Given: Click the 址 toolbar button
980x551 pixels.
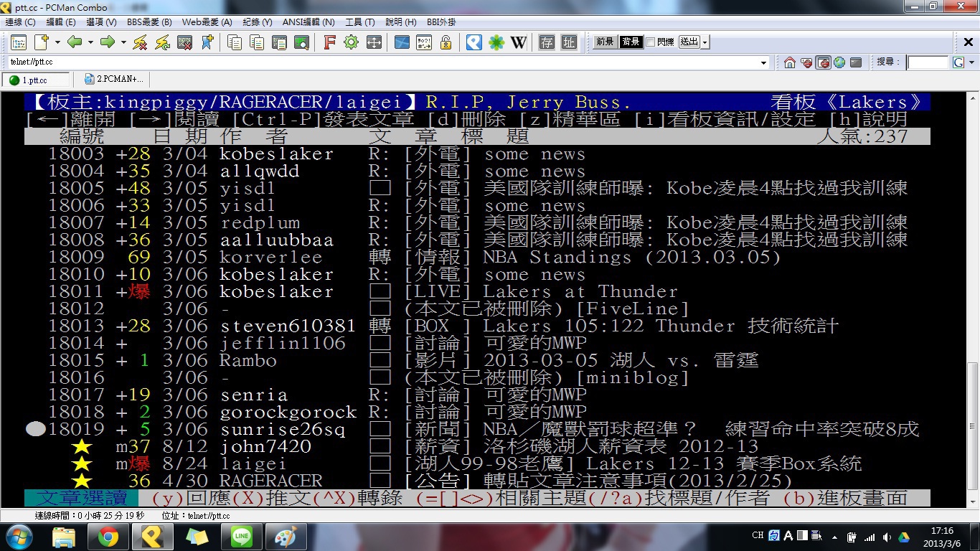Looking at the screenshot, I should [569, 42].
